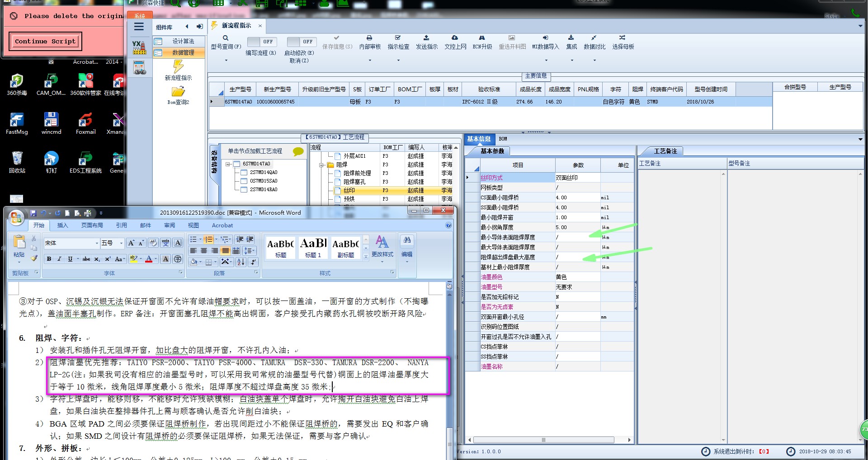This screenshot has height=460, width=868.
Task: Click the 编辑 button in Word ribbon
Action: [x=407, y=248]
